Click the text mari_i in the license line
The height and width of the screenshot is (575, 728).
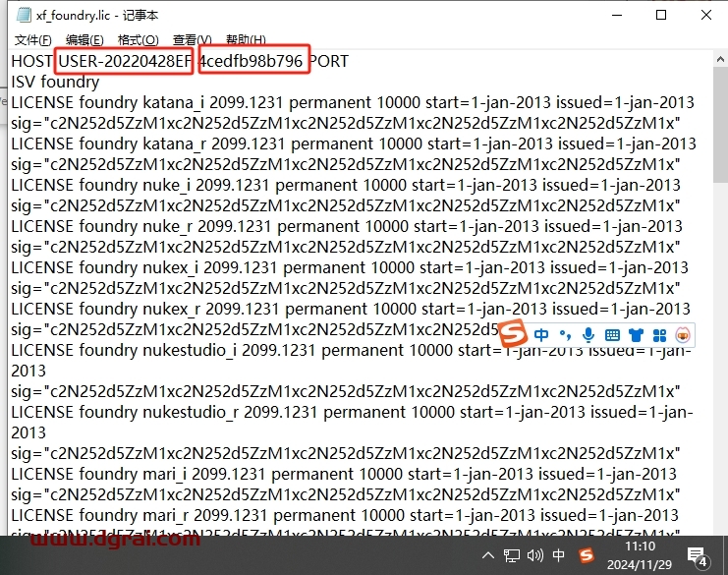(164, 475)
